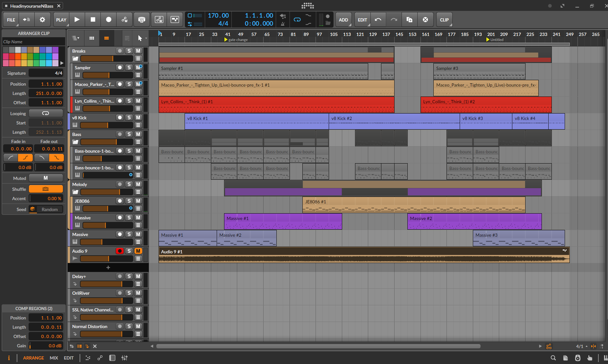Click the plus icon to add track

point(108,267)
